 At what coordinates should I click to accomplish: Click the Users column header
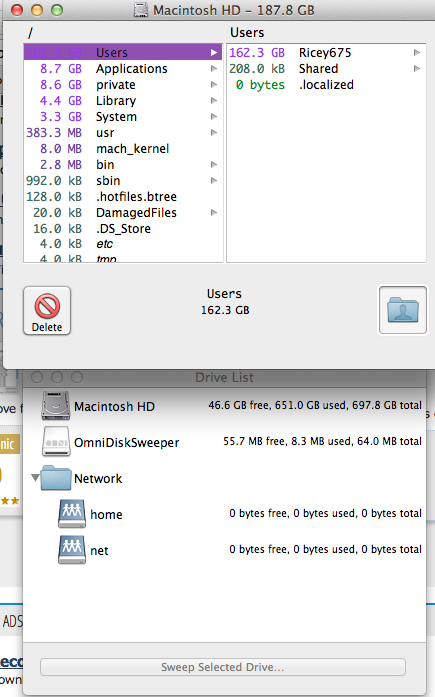point(247,32)
